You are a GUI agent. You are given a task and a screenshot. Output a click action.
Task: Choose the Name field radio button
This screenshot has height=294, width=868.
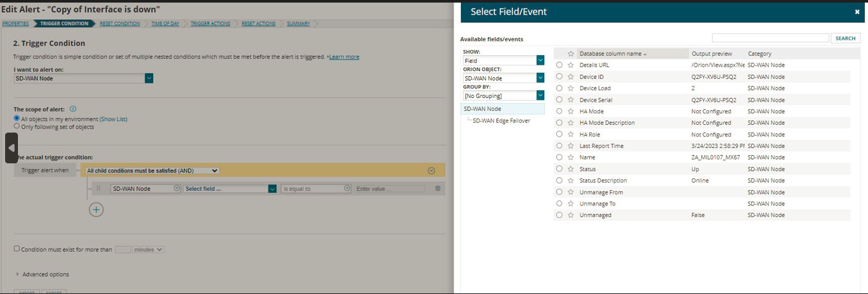click(x=560, y=158)
